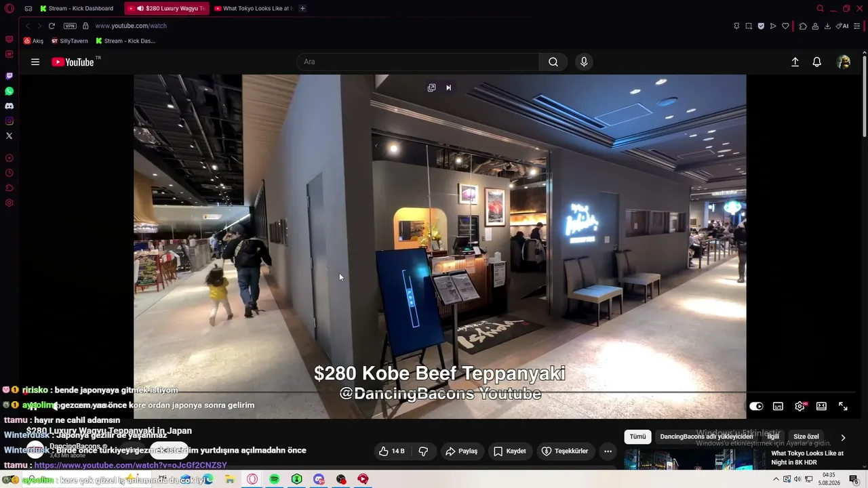Toggle video subtitles/captions
The height and width of the screenshot is (488, 868).
pos(778,406)
